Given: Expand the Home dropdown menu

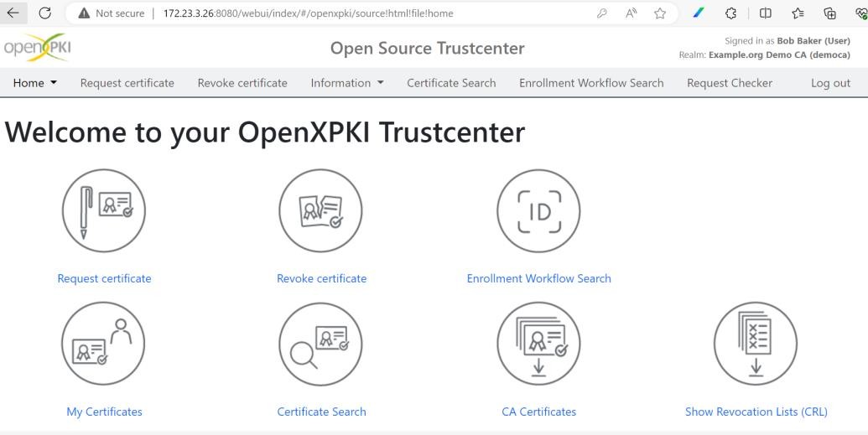Looking at the screenshot, I should pos(35,83).
